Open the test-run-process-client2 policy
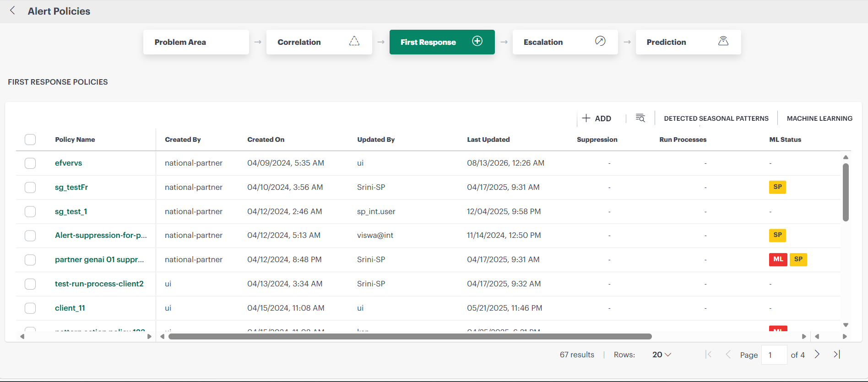The height and width of the screenshot is (382, 868). [99, 284]
